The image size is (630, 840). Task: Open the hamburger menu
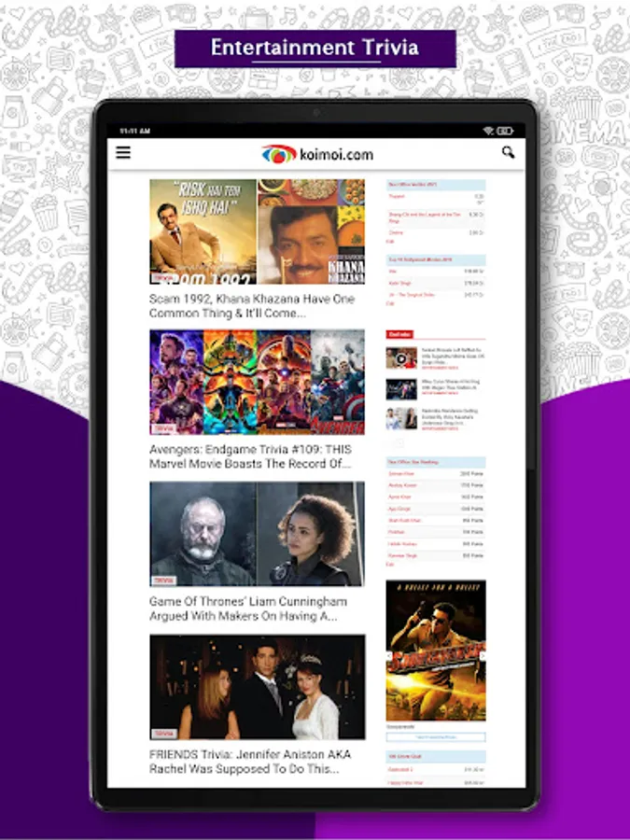[123, 153]
